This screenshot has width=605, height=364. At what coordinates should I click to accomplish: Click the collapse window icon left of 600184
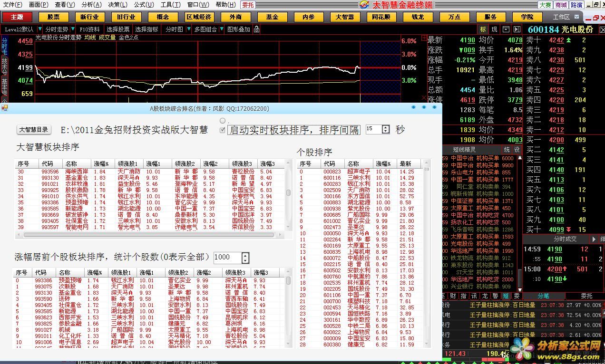(x=506, y=29)
